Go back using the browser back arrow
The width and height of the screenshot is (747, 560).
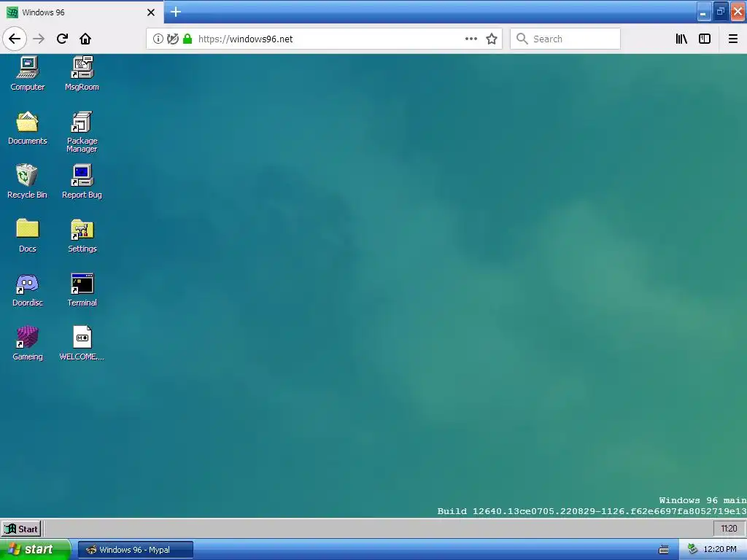[x=15, y=39]
